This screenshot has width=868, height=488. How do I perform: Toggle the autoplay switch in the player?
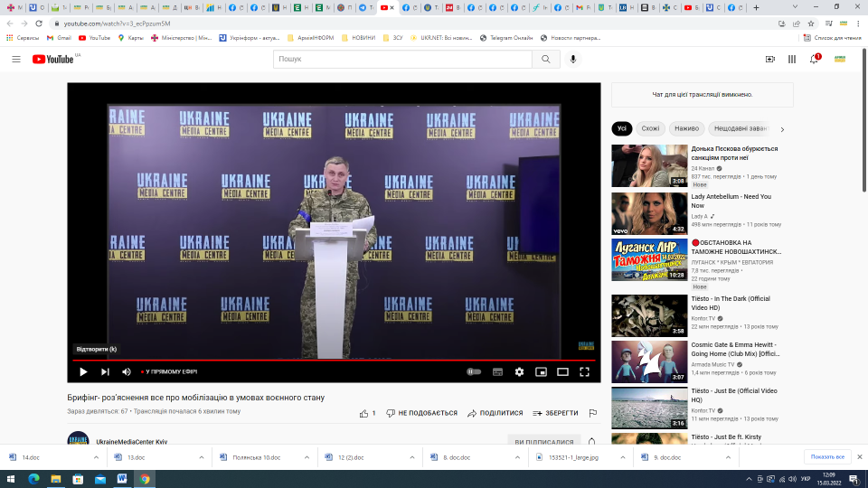pyautogui.click(x=474, y=371)
